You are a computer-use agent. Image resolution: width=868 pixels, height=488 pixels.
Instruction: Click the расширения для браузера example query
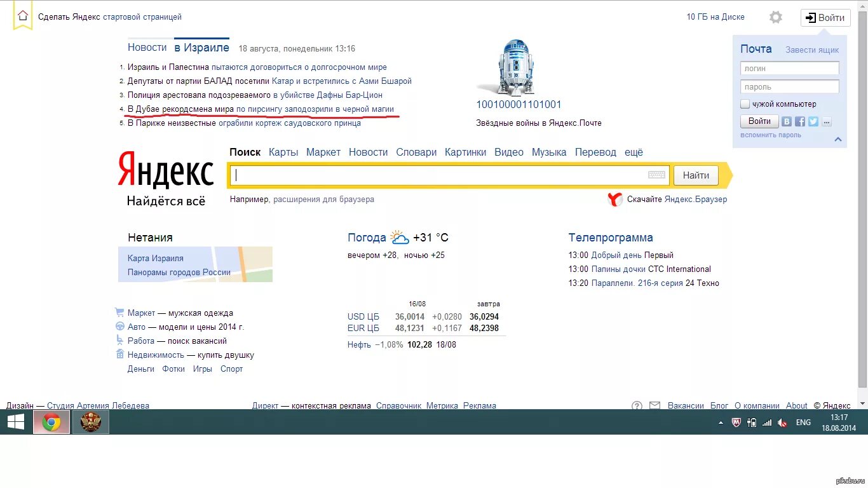(x=323, y=200)
